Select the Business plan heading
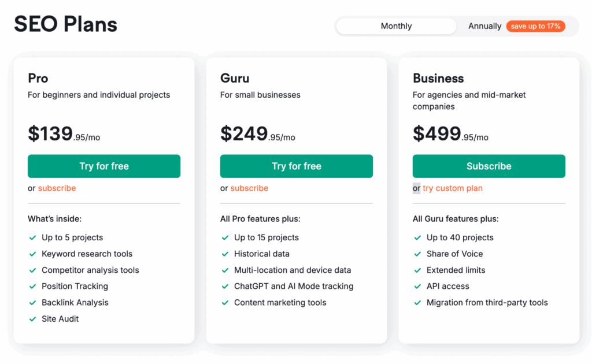The height and width of the screenshot is (364, 592). click(x=438, y=78)
